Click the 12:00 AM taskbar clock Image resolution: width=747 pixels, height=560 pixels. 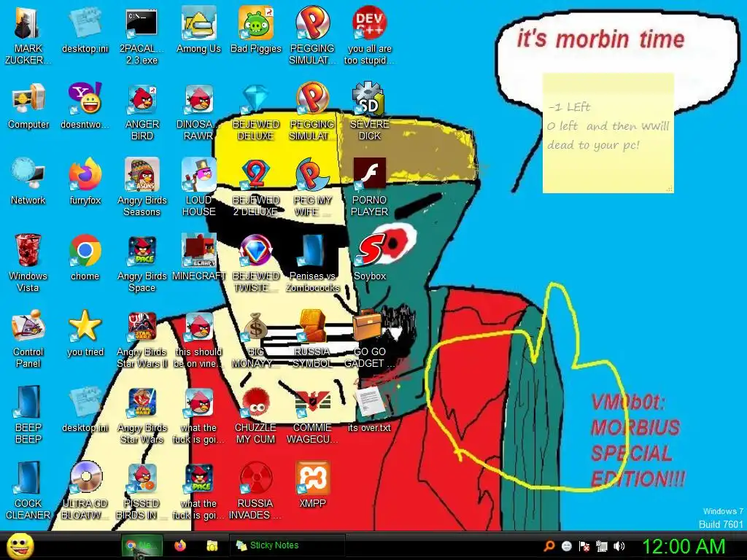tap(683, 546)
